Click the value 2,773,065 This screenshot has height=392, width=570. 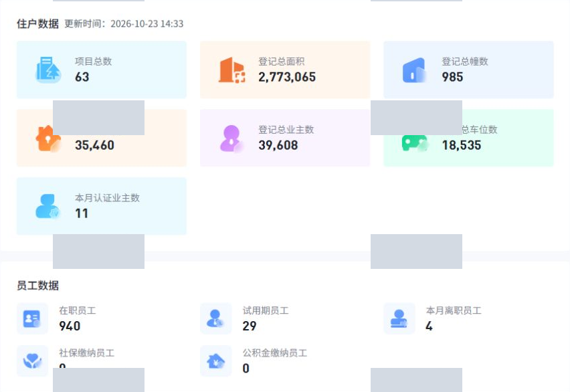coord(287,77)
